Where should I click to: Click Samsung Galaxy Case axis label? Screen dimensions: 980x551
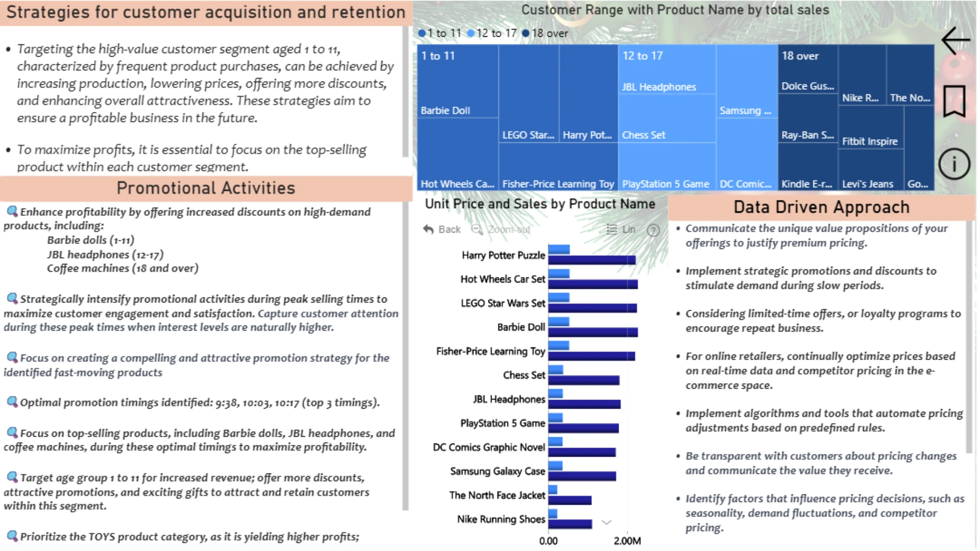click(x=497, y=471)
